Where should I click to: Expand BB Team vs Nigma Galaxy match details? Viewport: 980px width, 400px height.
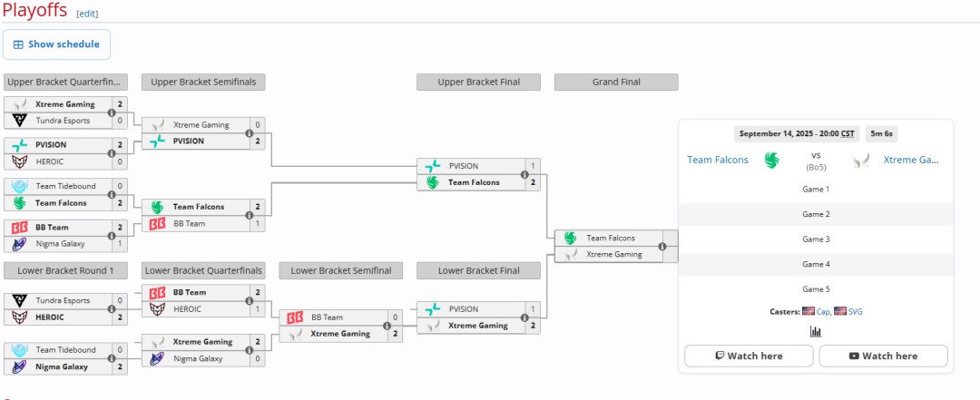(x=112, y=235)
